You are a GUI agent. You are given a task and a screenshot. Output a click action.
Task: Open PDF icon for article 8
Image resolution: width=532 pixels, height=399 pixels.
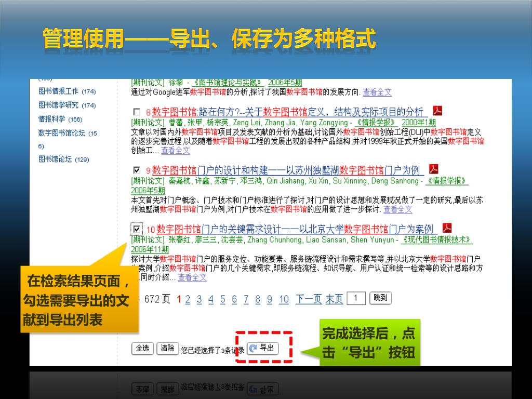click(437, 111)
